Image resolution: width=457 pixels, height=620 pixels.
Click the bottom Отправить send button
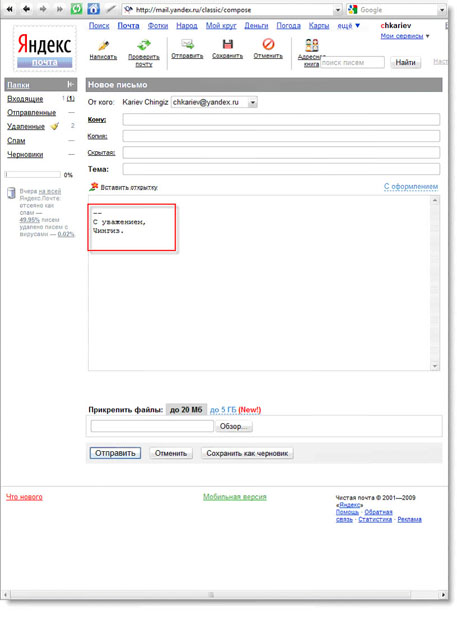[115, 453]
